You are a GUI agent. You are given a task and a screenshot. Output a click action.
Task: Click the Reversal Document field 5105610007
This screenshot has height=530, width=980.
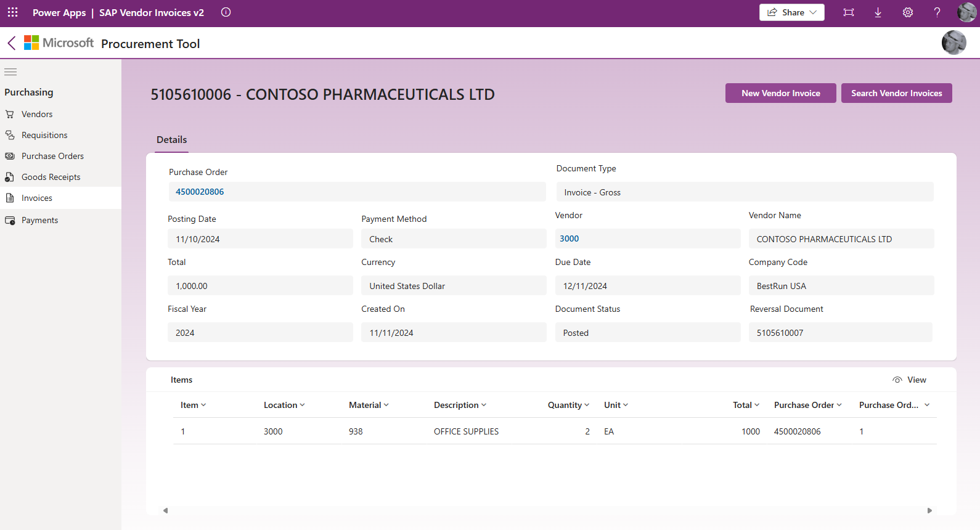click(x=841, y=332)
